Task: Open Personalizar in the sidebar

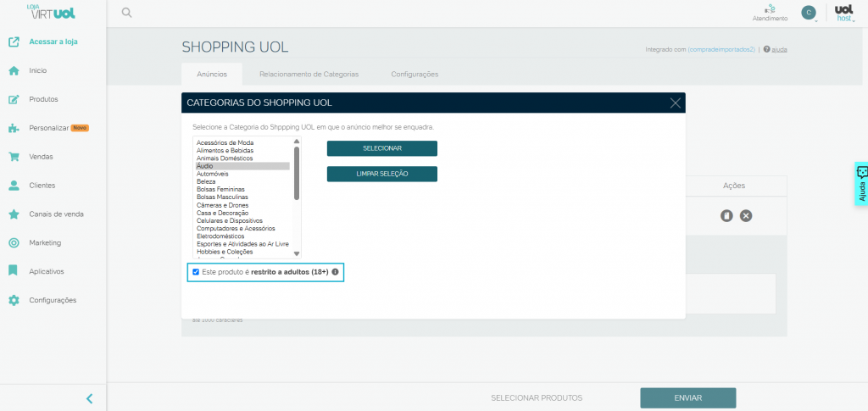Action: [49, 128]
